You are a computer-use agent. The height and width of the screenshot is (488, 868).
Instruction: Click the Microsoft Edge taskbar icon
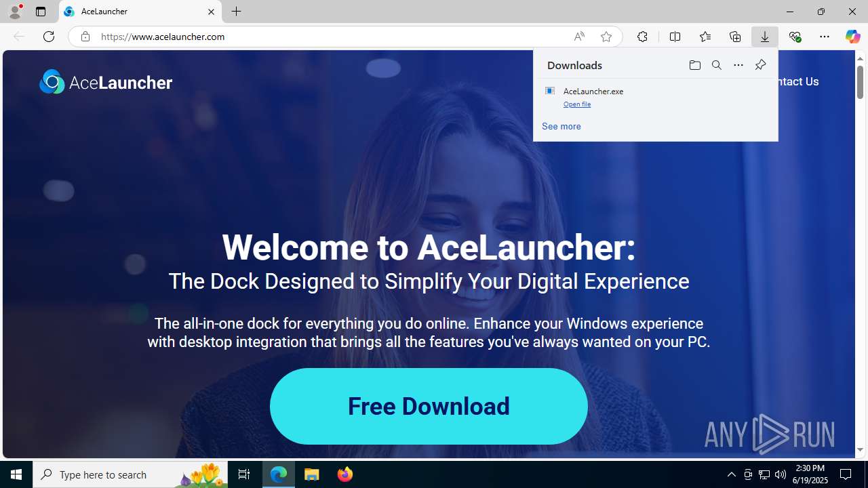click(x=279, y=474)
